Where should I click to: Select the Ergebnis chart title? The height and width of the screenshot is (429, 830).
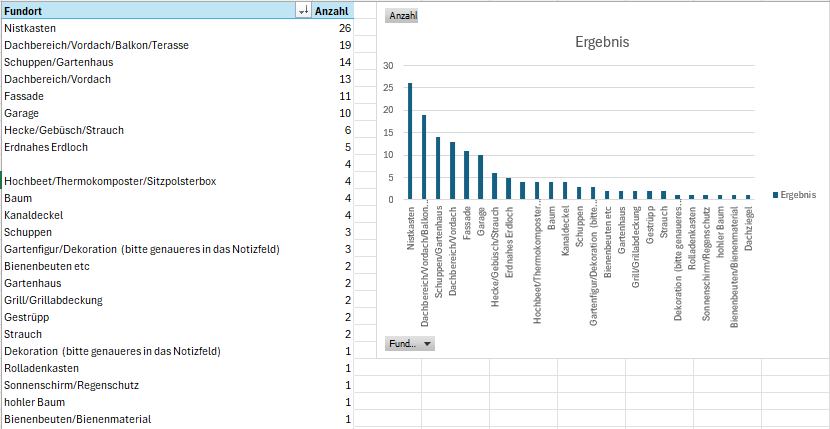(x=602, y=42)
